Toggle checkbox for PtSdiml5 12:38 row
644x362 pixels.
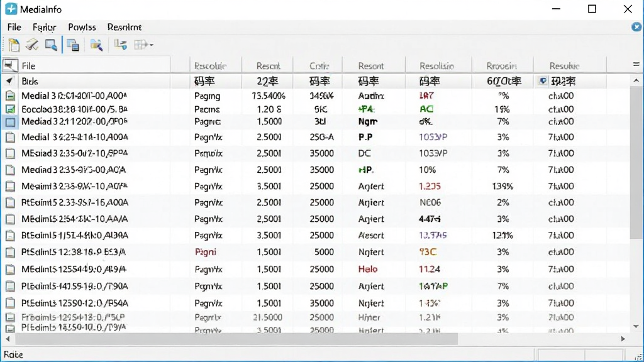10,253
